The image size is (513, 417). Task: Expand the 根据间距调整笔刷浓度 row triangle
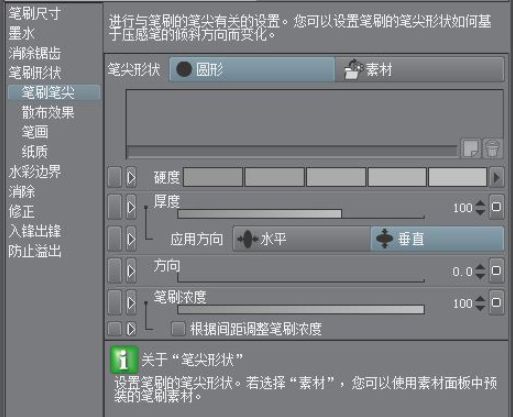point(131,329)
